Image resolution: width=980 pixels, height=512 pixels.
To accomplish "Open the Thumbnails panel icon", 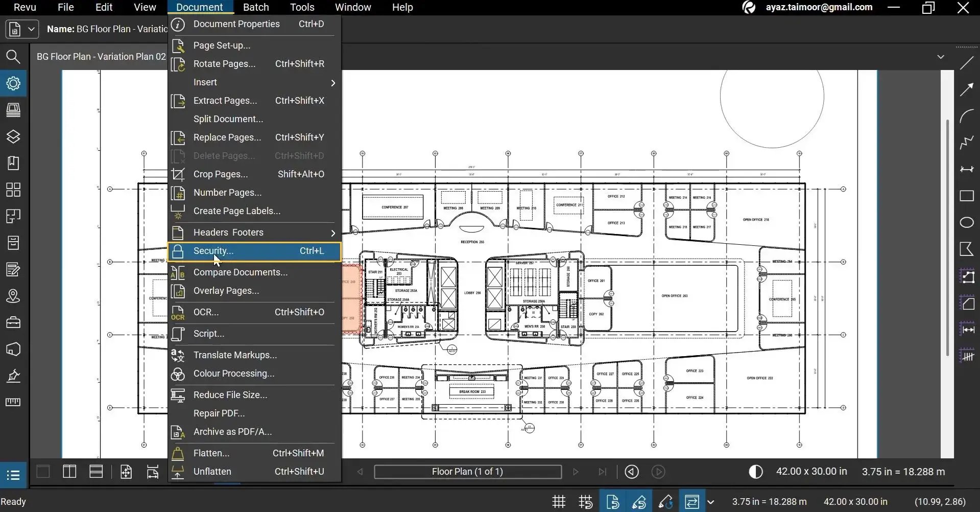I will (x=13, y=190).
